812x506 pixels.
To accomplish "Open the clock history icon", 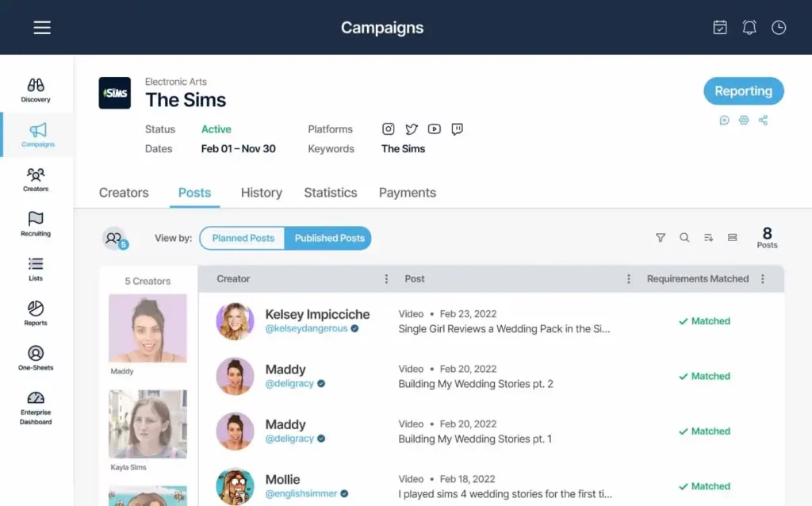I will (779, 28).
